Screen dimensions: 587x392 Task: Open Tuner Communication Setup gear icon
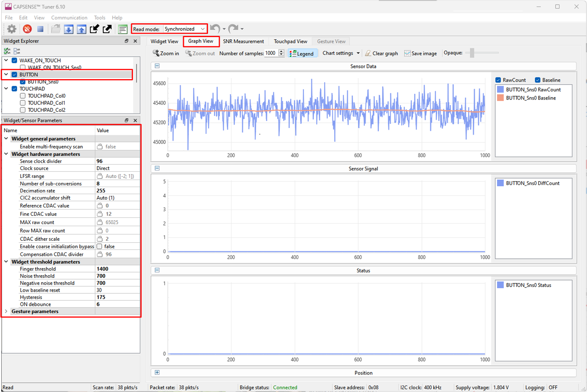(x=12, y=29)
